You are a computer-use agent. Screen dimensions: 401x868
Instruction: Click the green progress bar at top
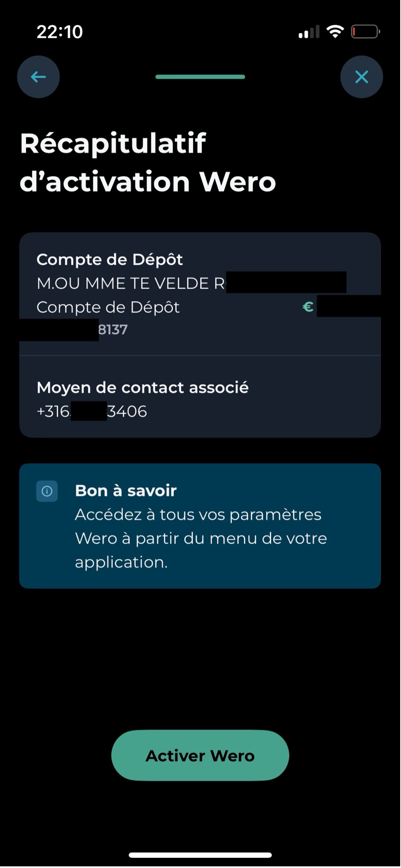click(x=200, y=77)
